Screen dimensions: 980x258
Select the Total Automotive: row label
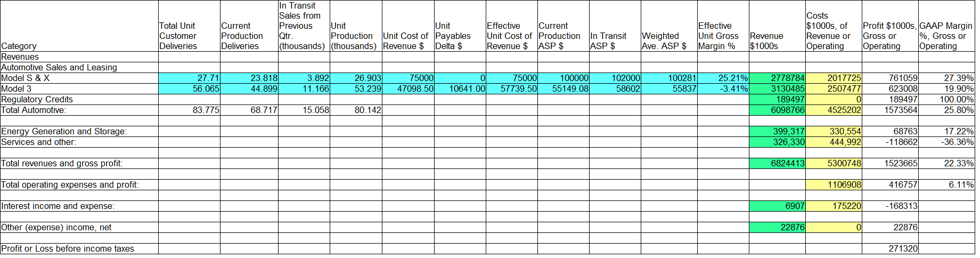point(34,110)
